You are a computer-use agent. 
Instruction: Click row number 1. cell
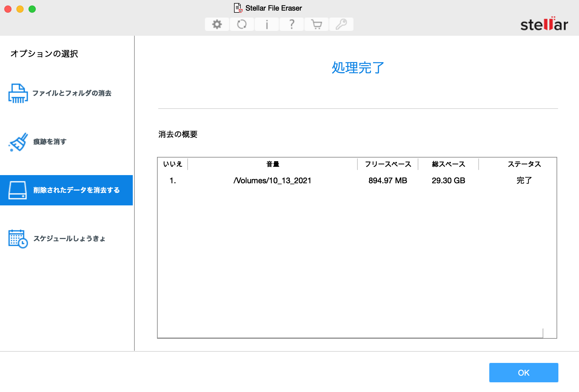tap(173, 181)
